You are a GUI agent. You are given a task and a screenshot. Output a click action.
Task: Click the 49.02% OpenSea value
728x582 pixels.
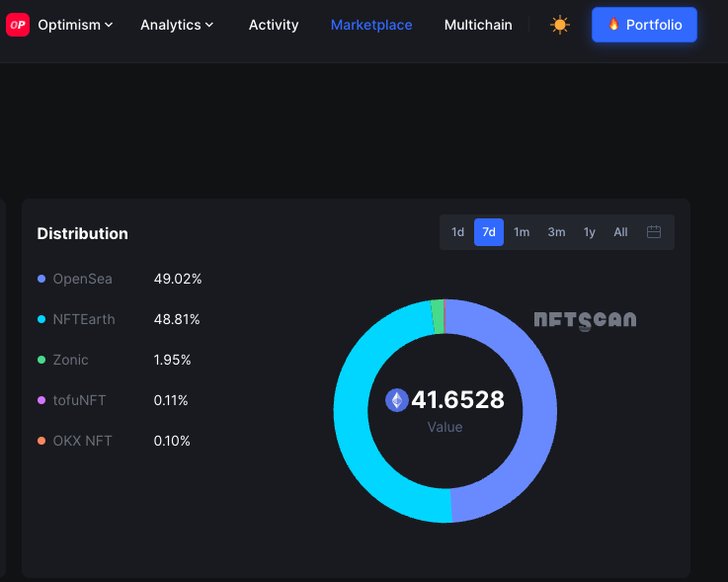tap(178, 279)
